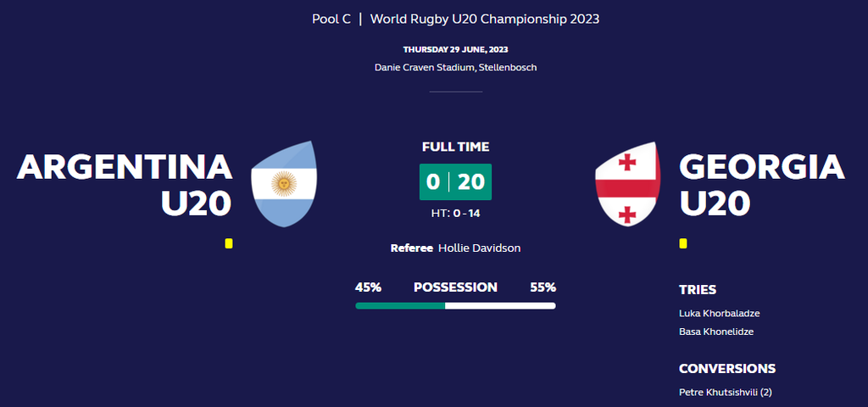The width and height of the screenshot is (868, 407).
Task: Click the half-time score HT: 0 - 14
Action: 455,213
